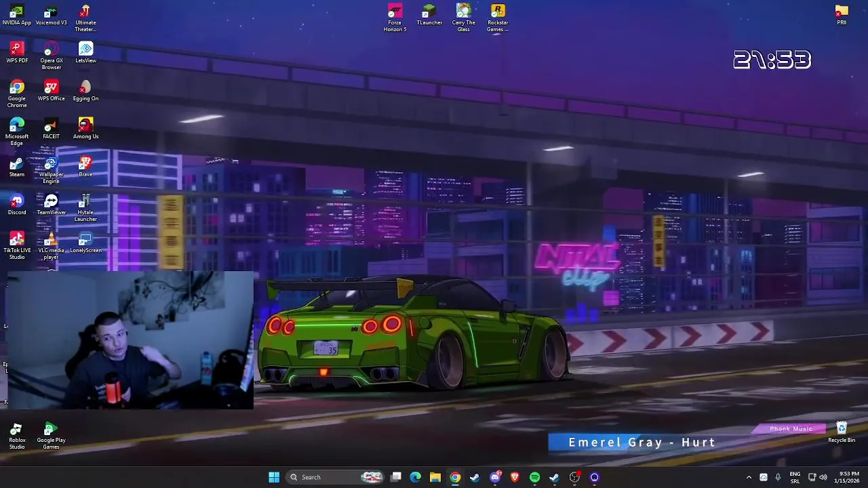Open the Windows Start menu
The width and height of the screenshot is (868, 488).
click(274, 477)
